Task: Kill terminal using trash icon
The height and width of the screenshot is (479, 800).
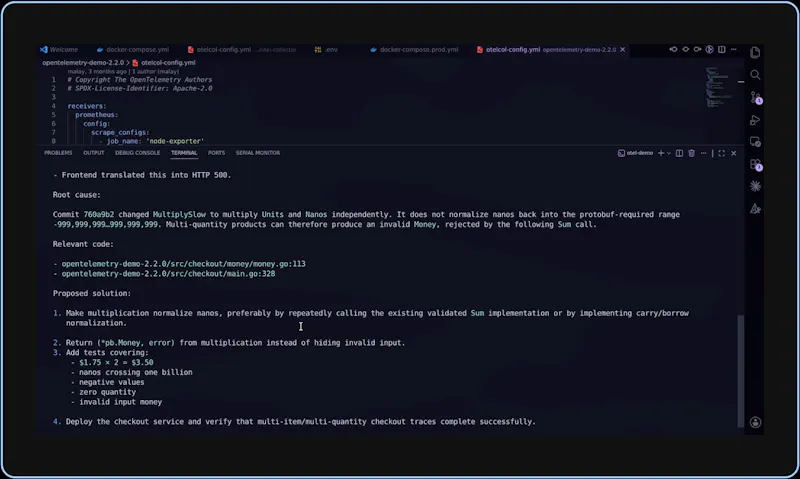Action: (x=691, y=153)
